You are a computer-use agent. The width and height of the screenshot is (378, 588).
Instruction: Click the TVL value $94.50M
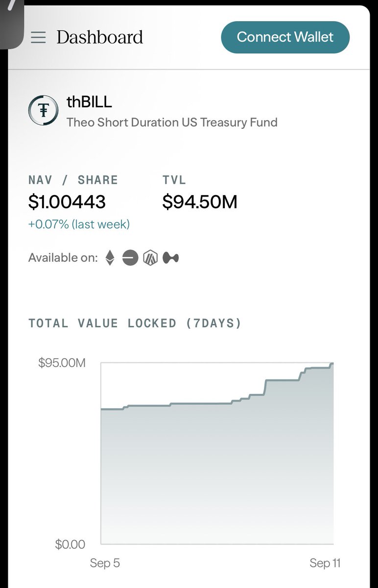[200, 201]
